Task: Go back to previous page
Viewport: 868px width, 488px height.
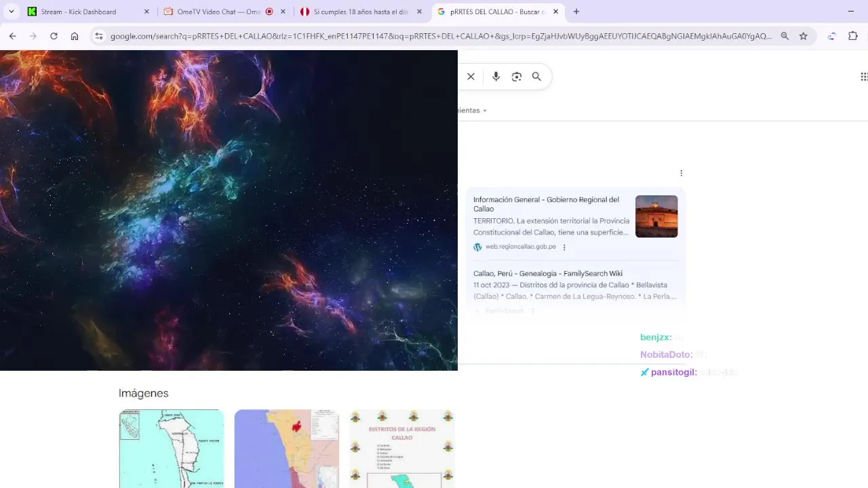Action: [x=12, y=36]
